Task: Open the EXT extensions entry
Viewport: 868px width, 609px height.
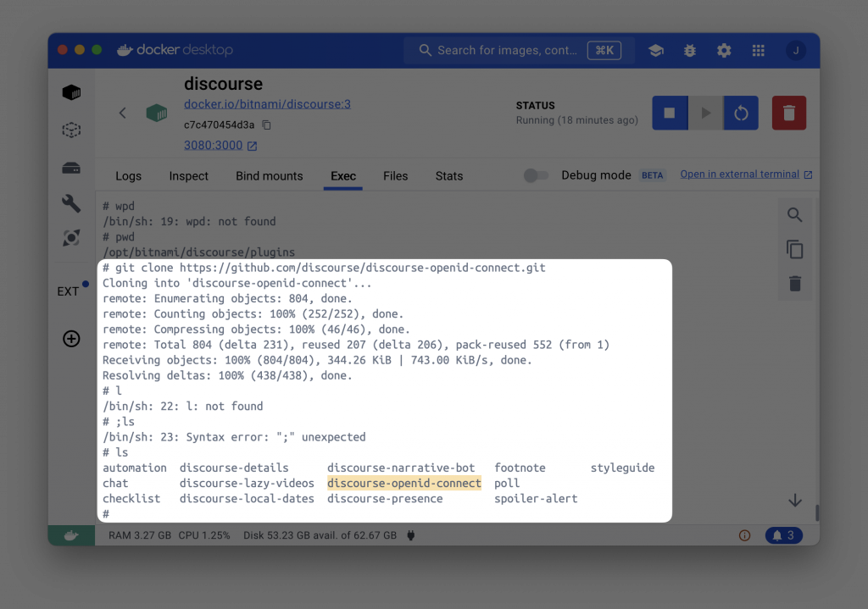Action: 68,291
